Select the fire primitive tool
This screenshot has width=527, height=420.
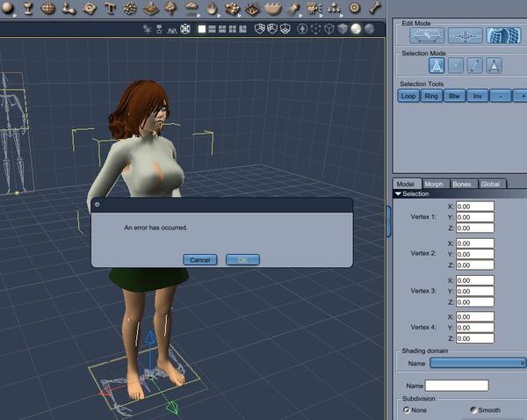(x=212, y=9)
